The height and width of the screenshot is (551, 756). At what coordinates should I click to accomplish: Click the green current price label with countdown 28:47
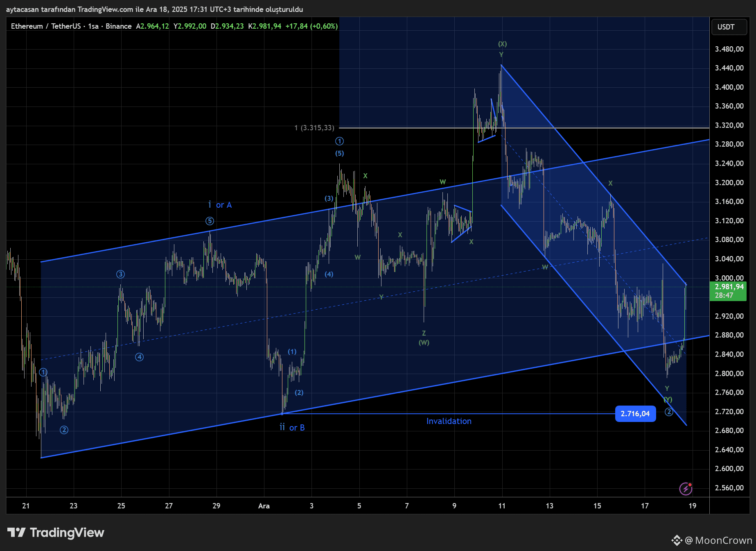point(728,291)
